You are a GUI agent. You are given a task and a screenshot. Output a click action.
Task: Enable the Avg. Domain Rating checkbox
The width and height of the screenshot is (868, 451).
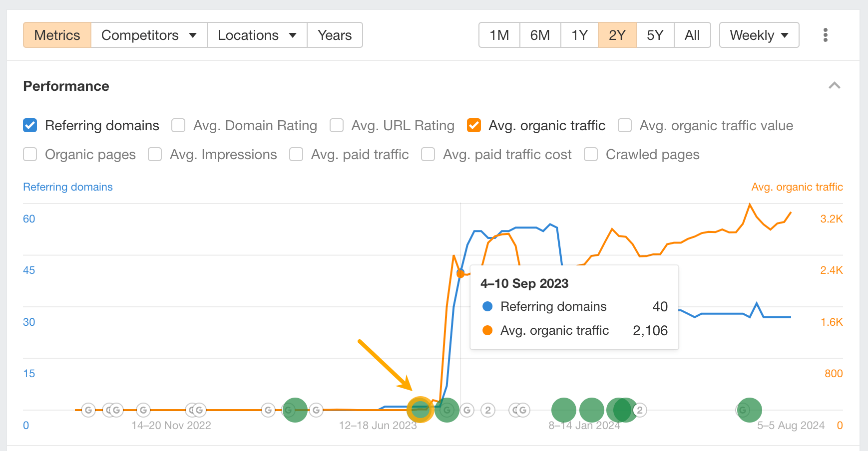[x=178, y=125]
